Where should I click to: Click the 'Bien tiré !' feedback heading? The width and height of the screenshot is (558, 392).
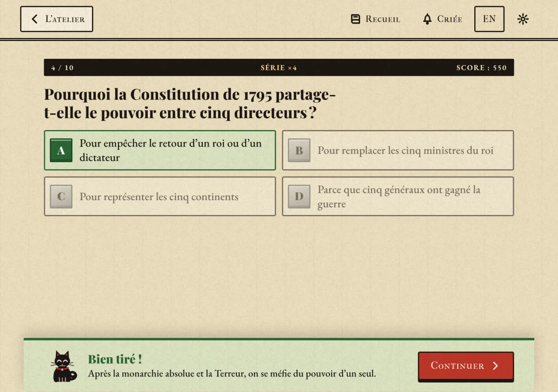coord(115,359)
